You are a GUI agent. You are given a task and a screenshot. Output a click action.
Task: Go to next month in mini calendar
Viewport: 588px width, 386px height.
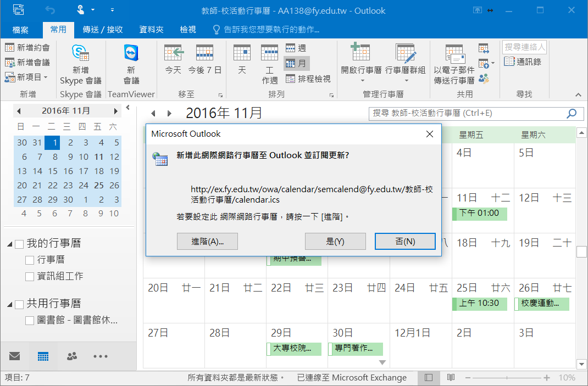[x=116, y=111]
